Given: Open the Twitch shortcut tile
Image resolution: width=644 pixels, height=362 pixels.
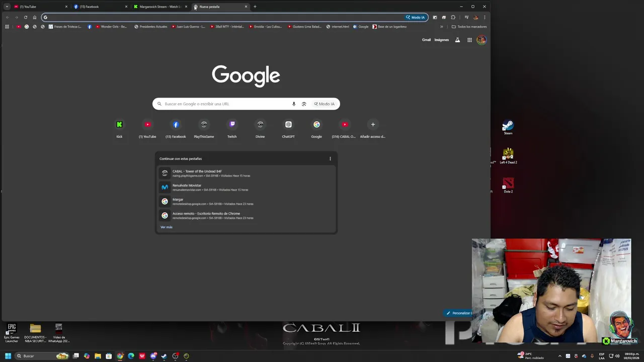Looking at the screenshot, I should click(232, 129).
